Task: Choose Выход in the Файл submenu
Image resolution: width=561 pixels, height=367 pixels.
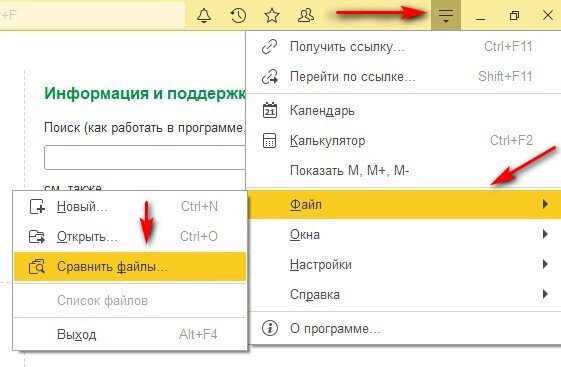Action: coord(130,334)
